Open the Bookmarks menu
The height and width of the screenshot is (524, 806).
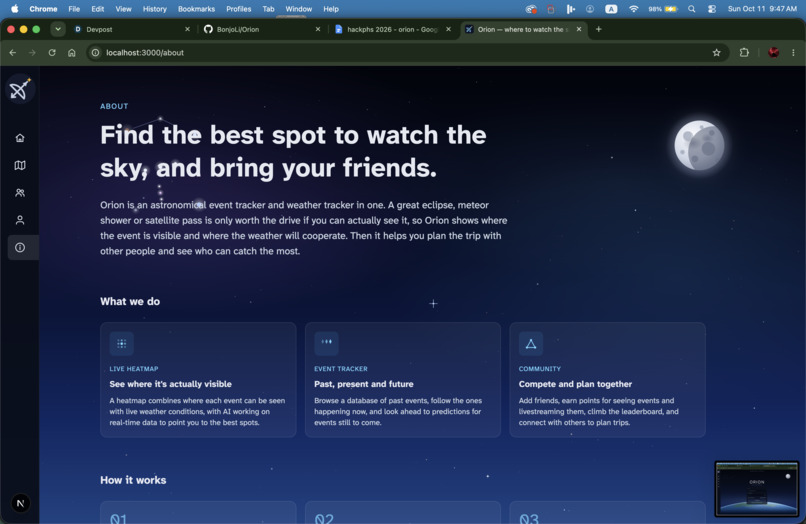coord(196,9)
